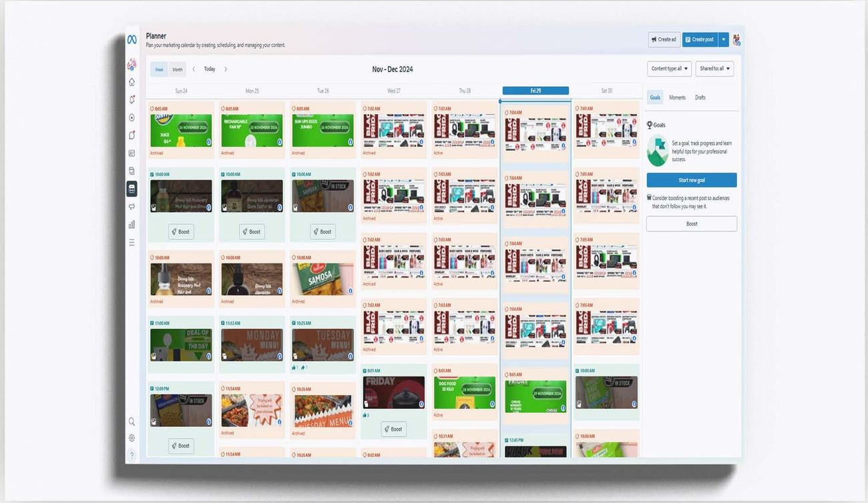Open the Home icon in sidebar

(x=132, y=82)
